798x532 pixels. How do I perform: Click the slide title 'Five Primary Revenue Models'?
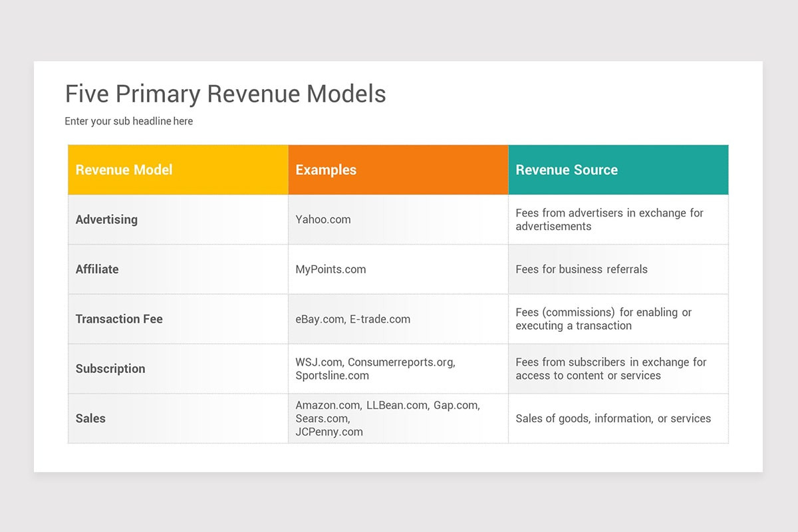225,94
